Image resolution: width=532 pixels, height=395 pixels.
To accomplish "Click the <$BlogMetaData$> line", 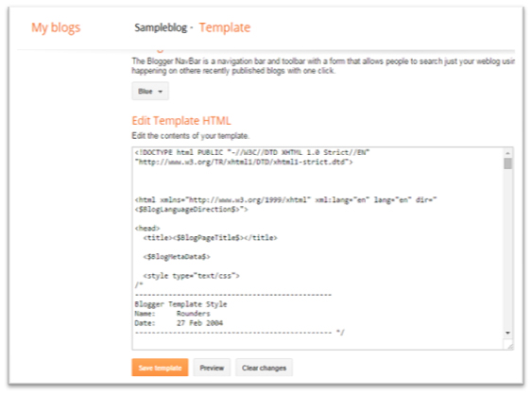I will [177, 256].
